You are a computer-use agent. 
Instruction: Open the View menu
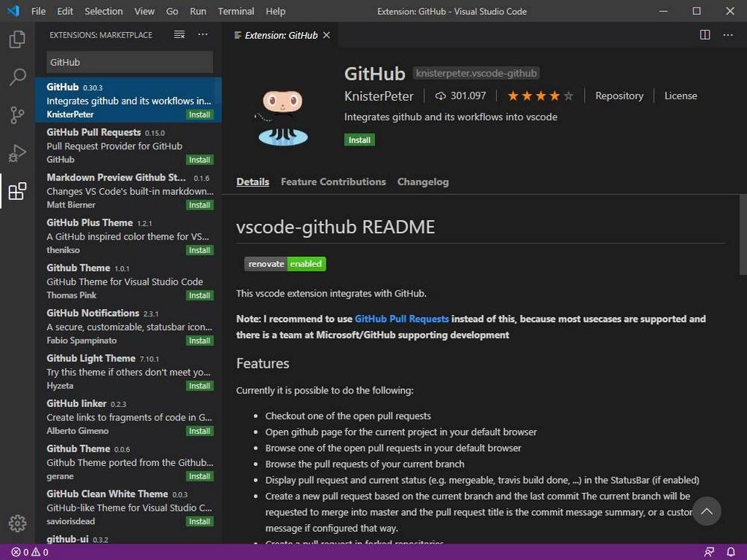(144, 11)
